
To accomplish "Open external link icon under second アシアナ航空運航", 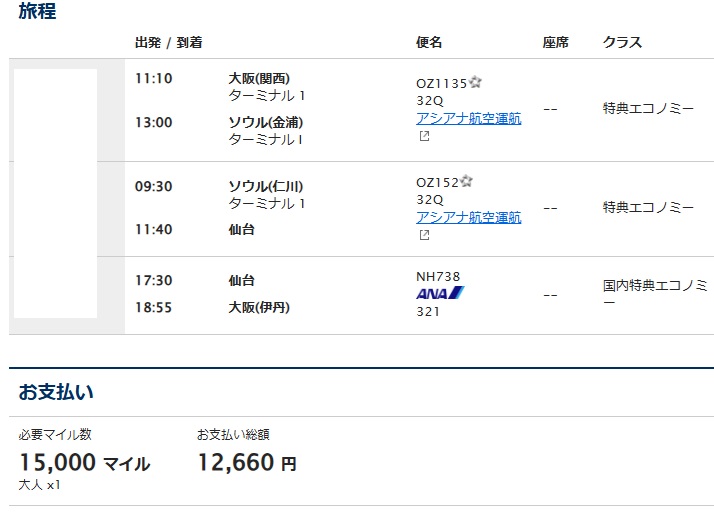I will pos(424,235).
